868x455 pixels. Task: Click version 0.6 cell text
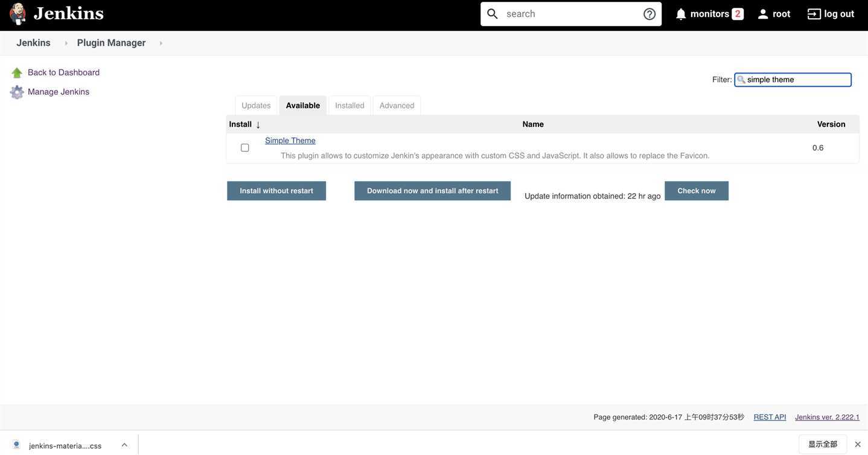tap(818, 148)
